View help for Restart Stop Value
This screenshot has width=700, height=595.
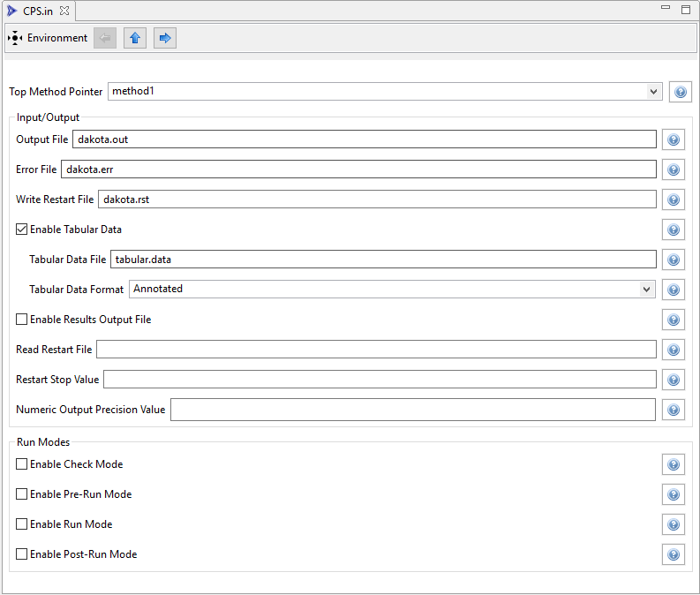pos(674,380)
